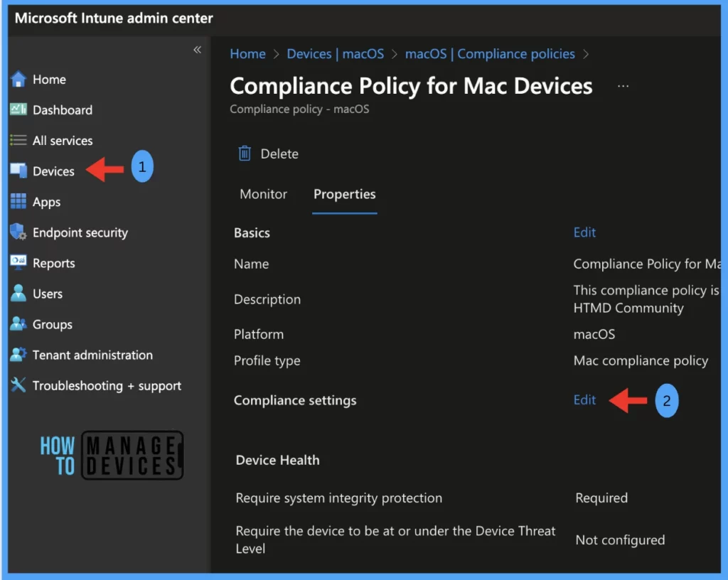This screenshot has width=728, height=580.
Task: Open Endpoint security
Action: [80, 232]
